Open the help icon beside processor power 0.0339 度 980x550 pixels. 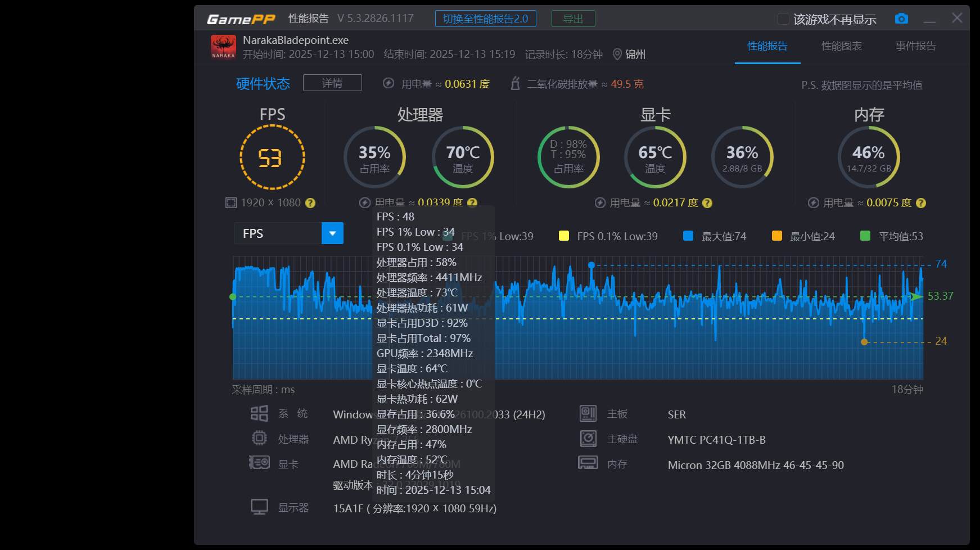[x=472, y=202]
